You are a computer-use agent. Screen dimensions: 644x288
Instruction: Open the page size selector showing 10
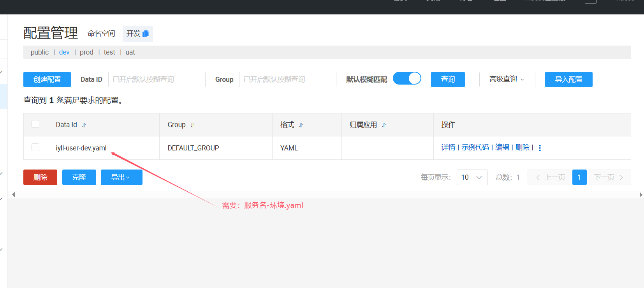[472, 177]
